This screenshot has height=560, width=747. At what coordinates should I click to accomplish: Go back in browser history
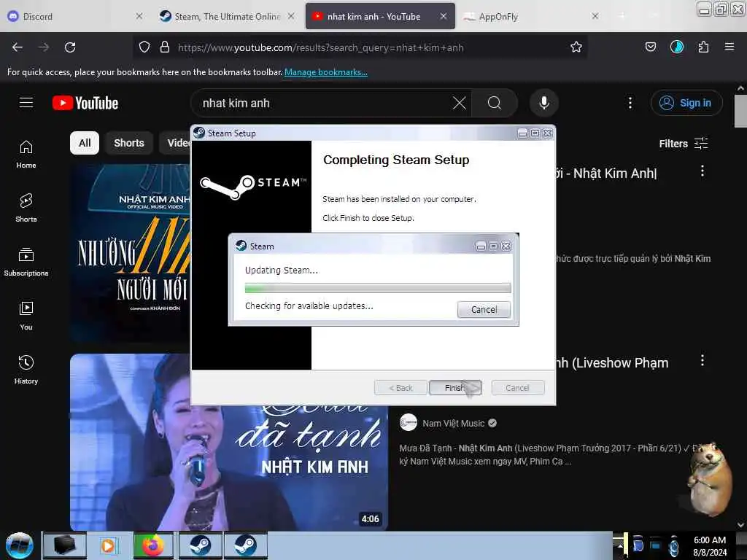click(x=18, y=47)
